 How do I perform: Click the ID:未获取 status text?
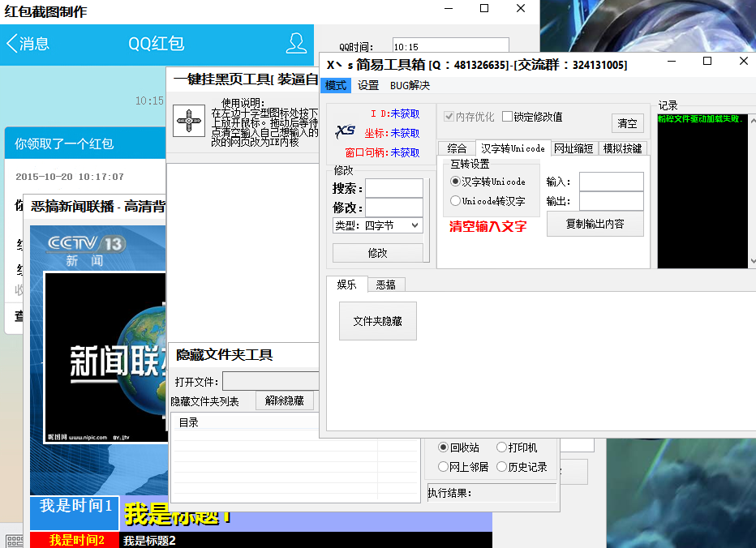[x=395, y=113]
